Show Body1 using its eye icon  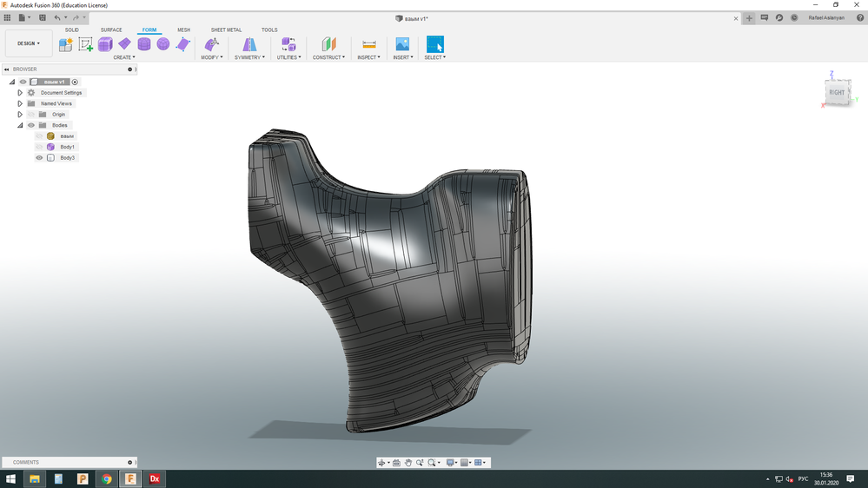coord(39,147)
